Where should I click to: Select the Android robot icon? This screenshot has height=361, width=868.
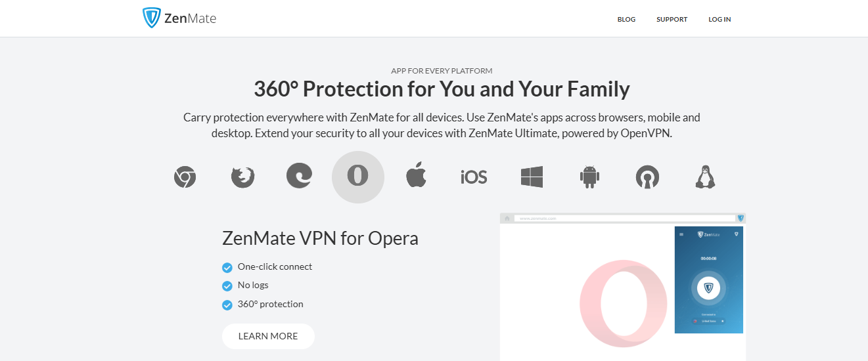(590, 177)
